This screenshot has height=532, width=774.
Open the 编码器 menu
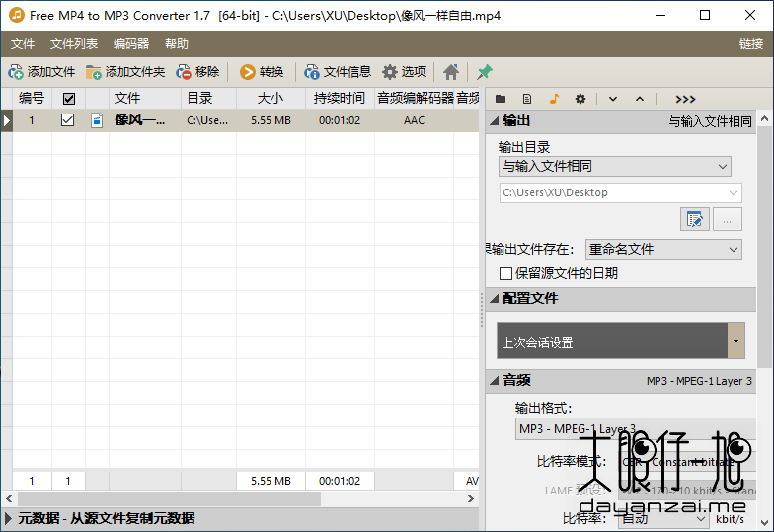[131, 43]
